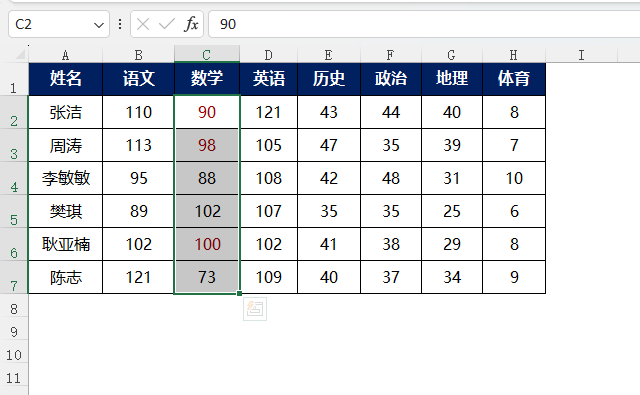Click the 姓名 header cell
This screenshot has width=640, height=395.
(x=65, y=79)
